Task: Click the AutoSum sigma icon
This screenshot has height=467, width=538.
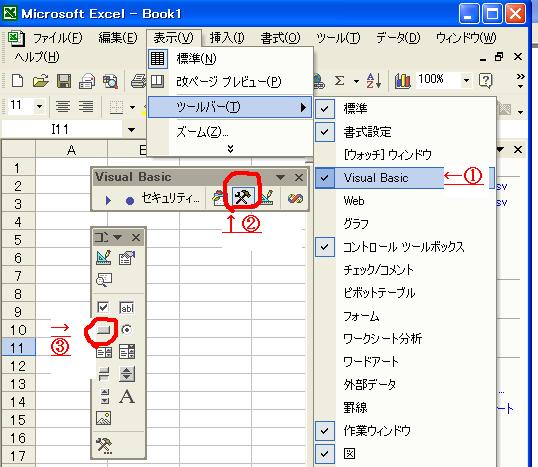Action: pos(339,81)
